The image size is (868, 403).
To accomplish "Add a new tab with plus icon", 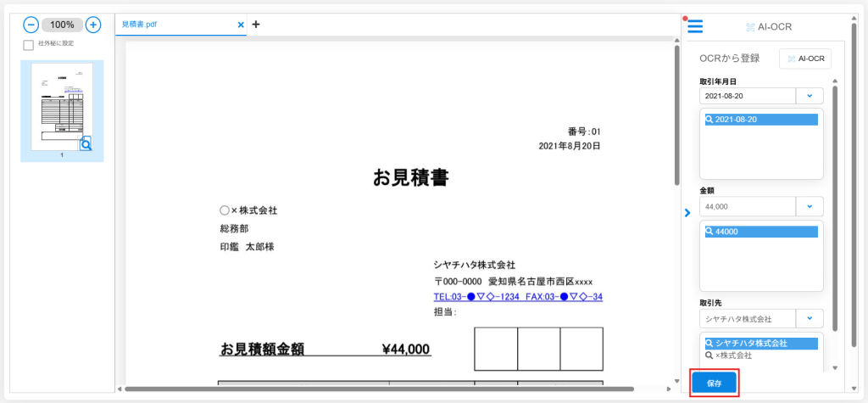I will click(x=256, y=25).
